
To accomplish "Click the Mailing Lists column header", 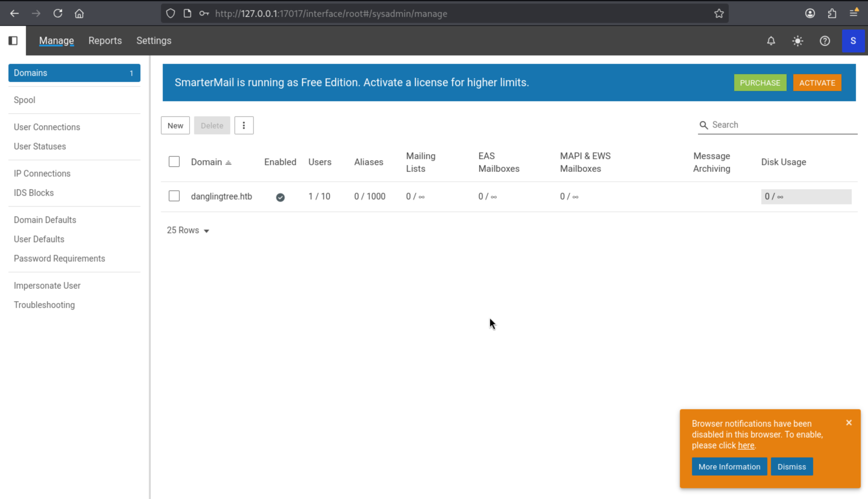I will (421, 162).
